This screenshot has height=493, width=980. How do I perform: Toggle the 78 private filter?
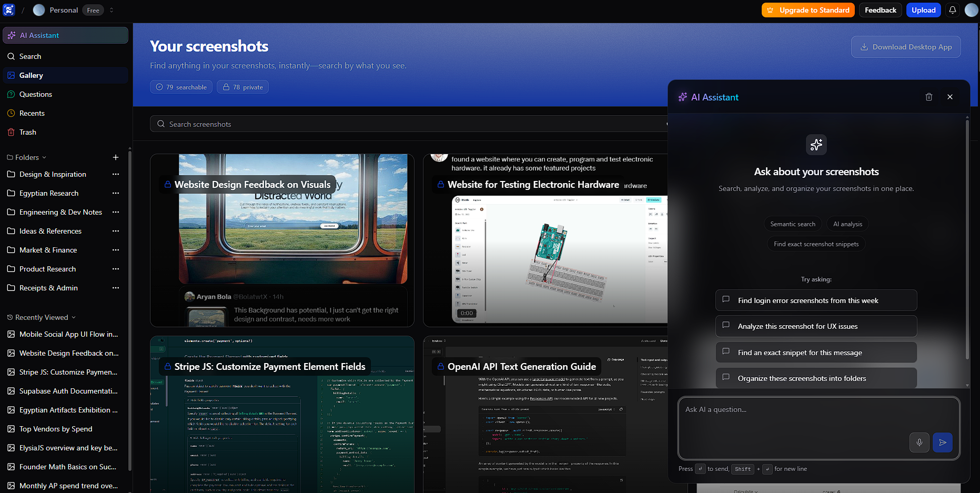click(x=243, y=87)
